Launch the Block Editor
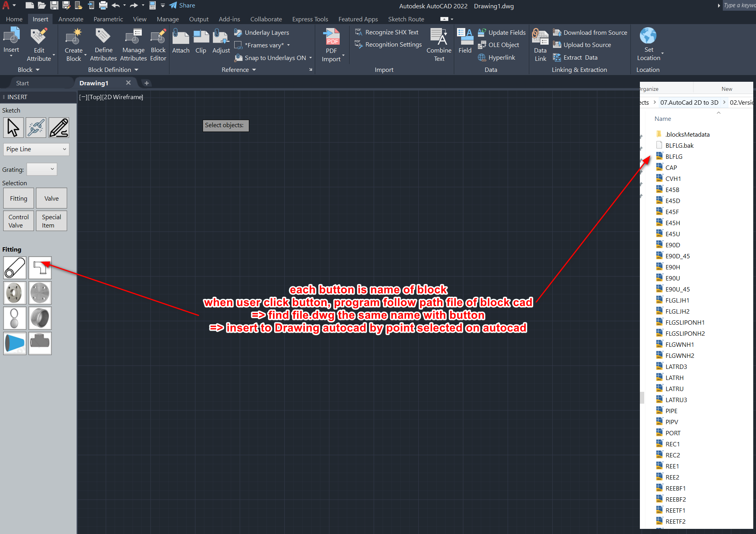Screen dimensions: 756x534 coord(158,44)
